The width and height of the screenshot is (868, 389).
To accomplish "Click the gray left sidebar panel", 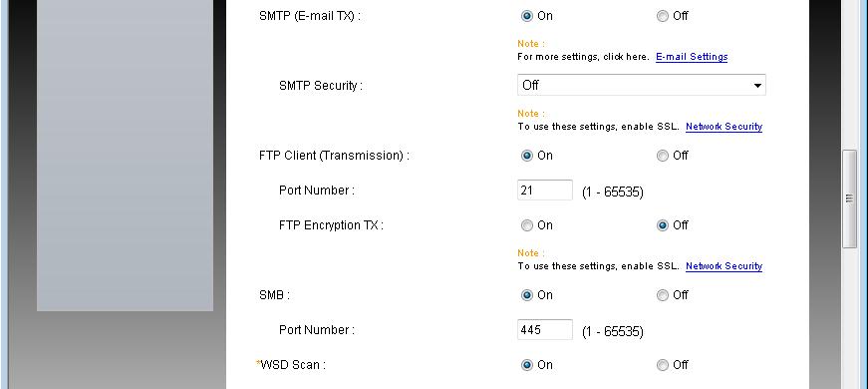I will 126,156.
